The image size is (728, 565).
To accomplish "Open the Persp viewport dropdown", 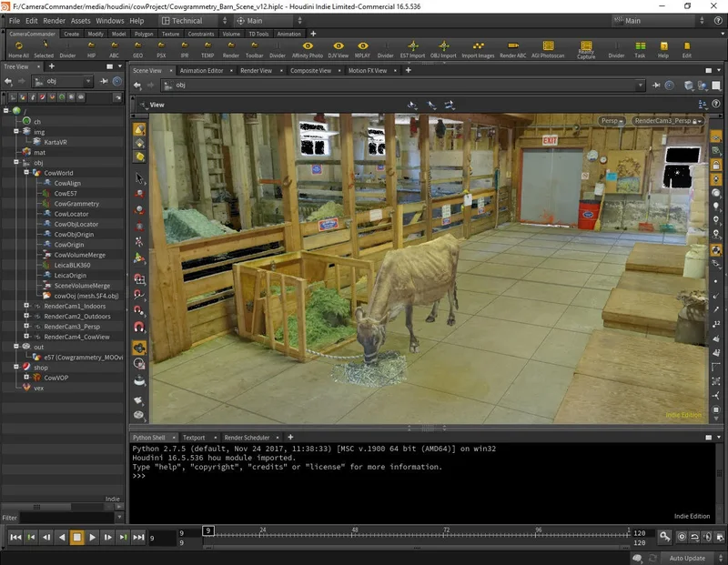I will [x=612, y=121].
